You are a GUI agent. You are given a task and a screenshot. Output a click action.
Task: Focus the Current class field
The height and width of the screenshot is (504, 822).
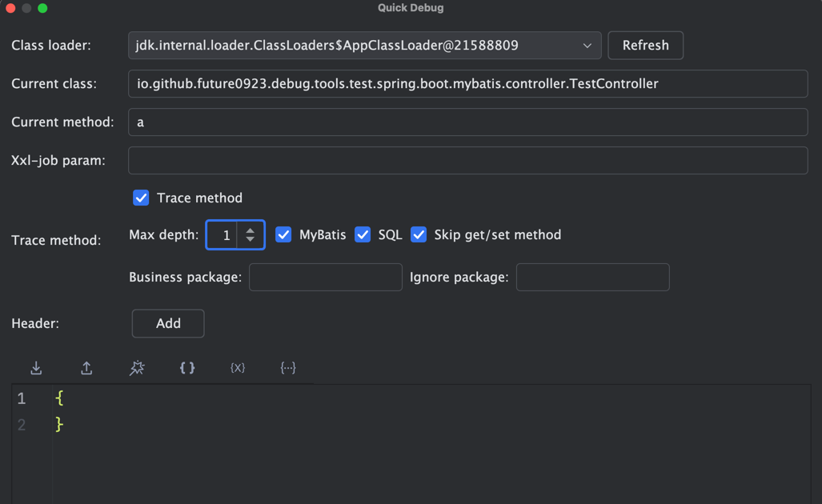point(467,84)
